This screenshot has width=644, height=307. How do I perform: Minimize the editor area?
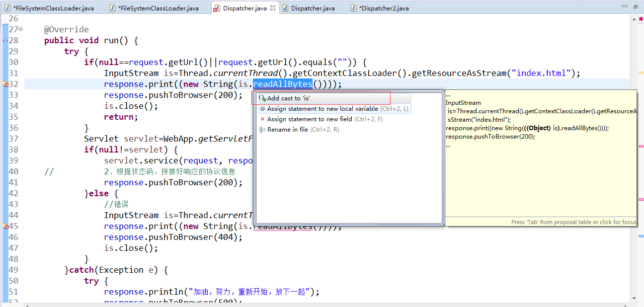624,7
